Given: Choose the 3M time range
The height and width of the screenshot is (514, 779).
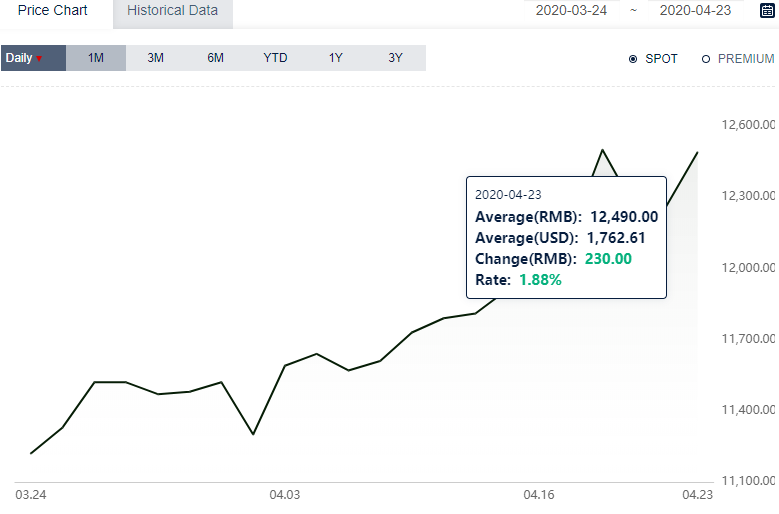Looking at the screenshot, I should pos(156,58).
